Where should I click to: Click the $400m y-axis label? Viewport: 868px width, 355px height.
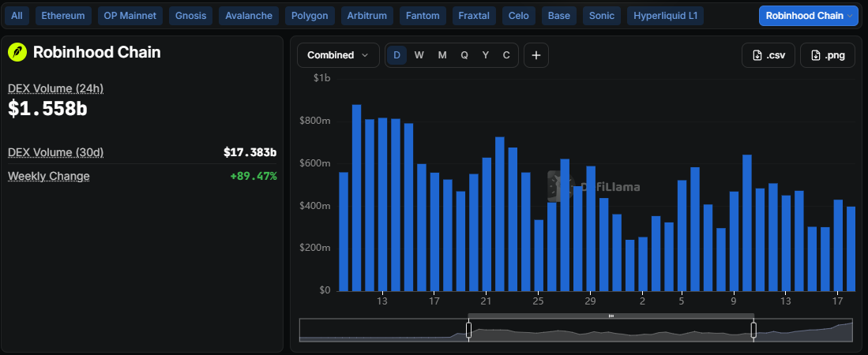(x=315, y=206)
